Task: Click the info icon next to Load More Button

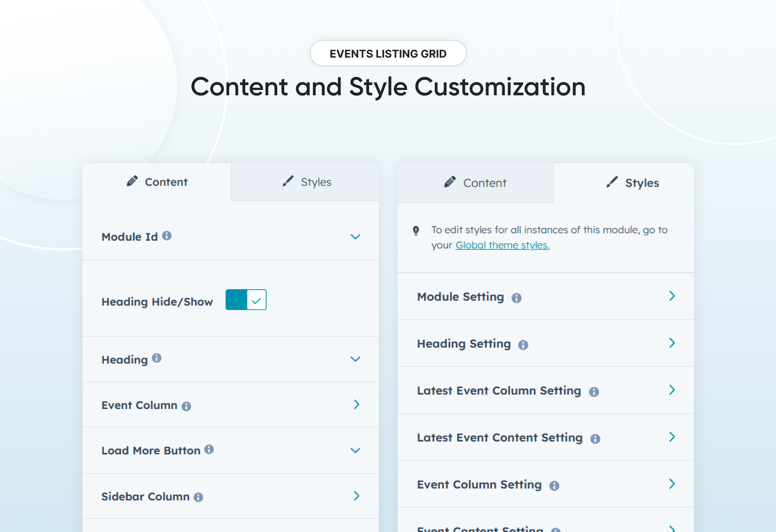Action: (x=209, y=449)
